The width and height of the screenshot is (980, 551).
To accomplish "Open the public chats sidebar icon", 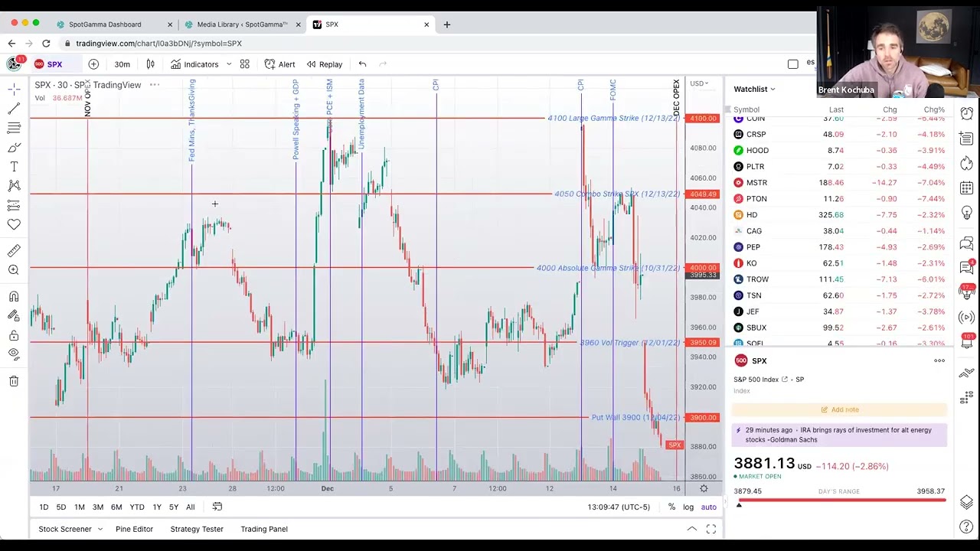I will coord(966,243).
